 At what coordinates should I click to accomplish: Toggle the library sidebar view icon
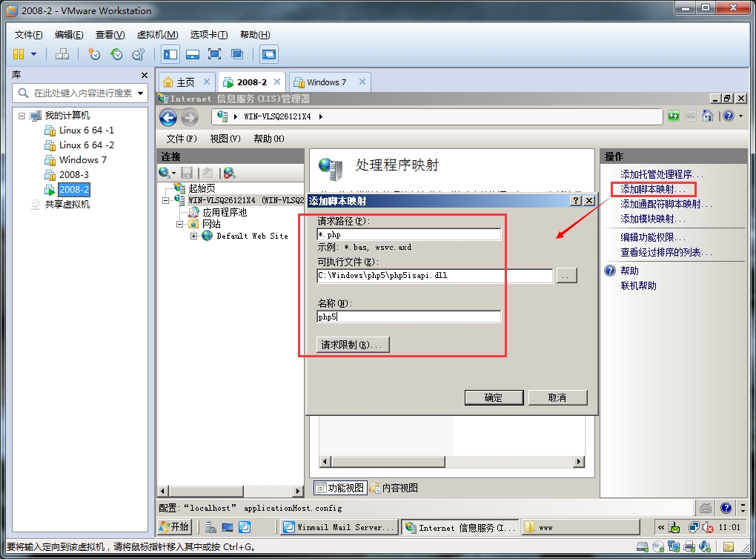pos(170,54)
